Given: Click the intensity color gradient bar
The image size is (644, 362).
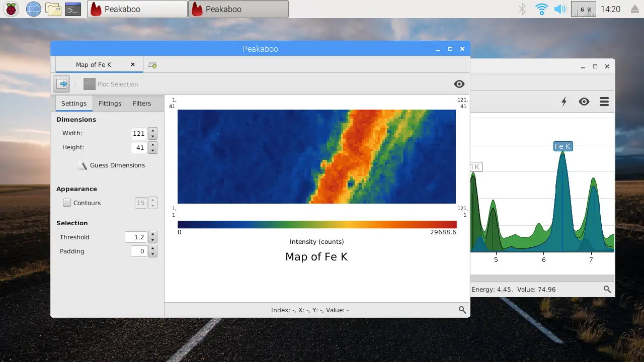Looking at the screenshot, I should click(x=317, y=224).
